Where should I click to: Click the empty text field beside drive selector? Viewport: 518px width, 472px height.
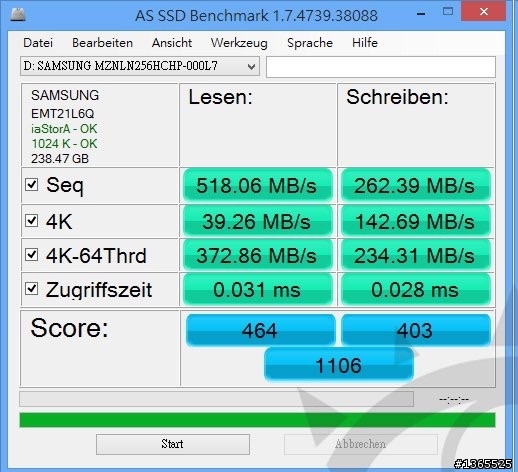(381, 67)
